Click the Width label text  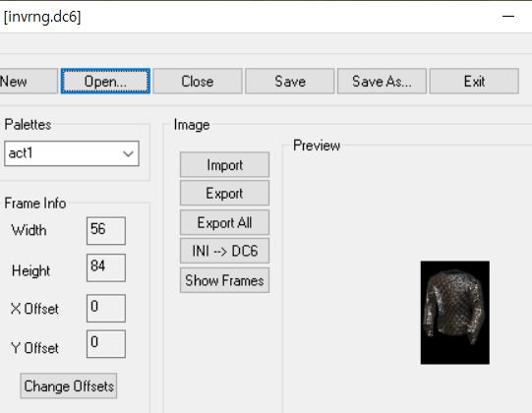(x=29, y=230)
